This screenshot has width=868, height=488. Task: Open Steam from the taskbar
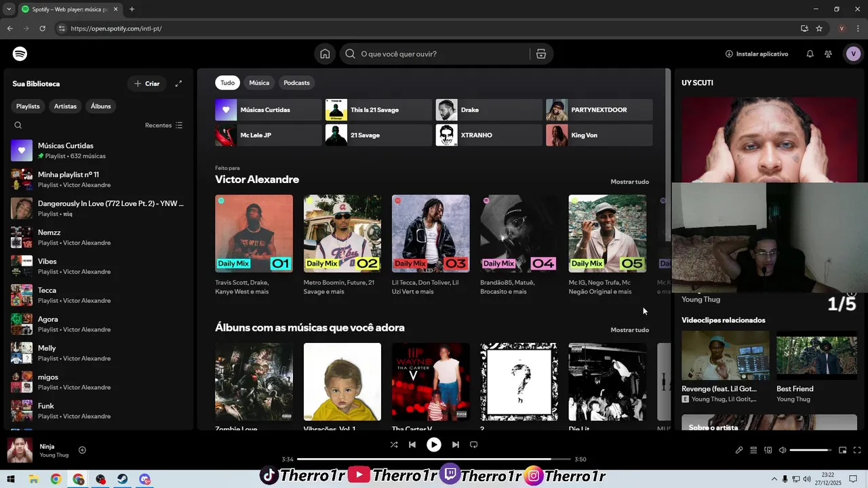(123, 479)
